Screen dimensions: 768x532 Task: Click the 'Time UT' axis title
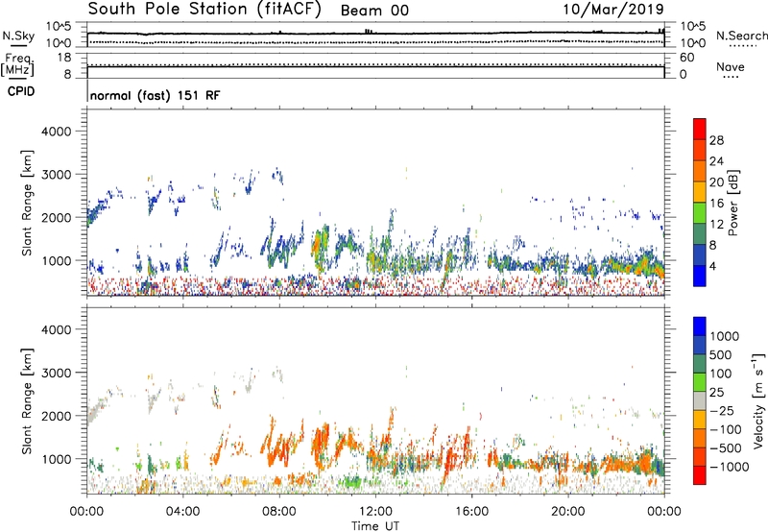pyautogui.click(x=375, y=526)
